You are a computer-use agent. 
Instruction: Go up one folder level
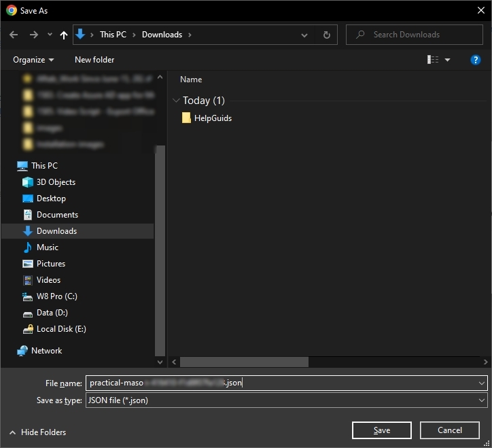(64, 35)
